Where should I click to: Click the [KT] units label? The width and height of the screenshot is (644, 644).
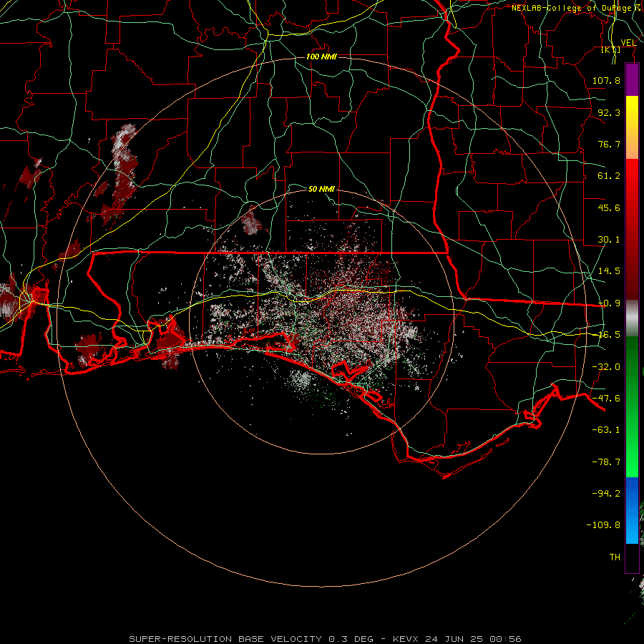coord(611,49)
